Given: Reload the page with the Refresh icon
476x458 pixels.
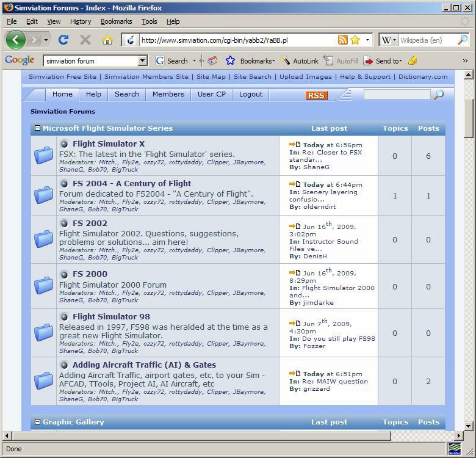Looking at the screenshot, I should [x=63, y=40].
